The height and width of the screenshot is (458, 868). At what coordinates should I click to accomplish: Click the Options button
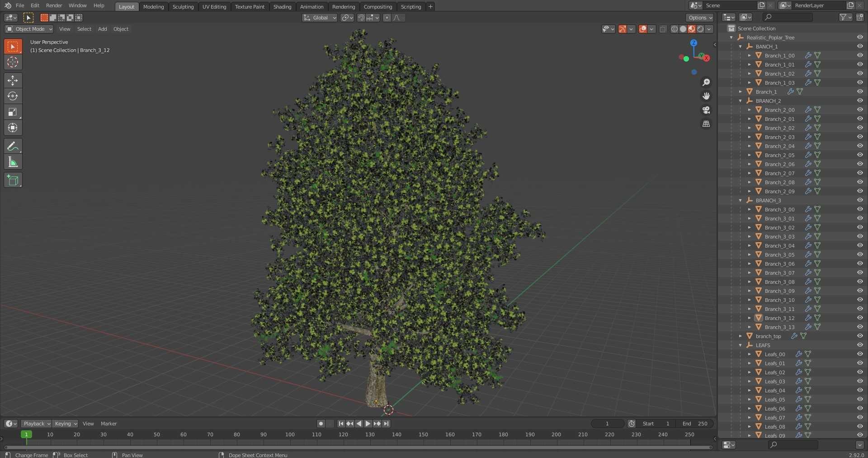(x=700, y=18)
